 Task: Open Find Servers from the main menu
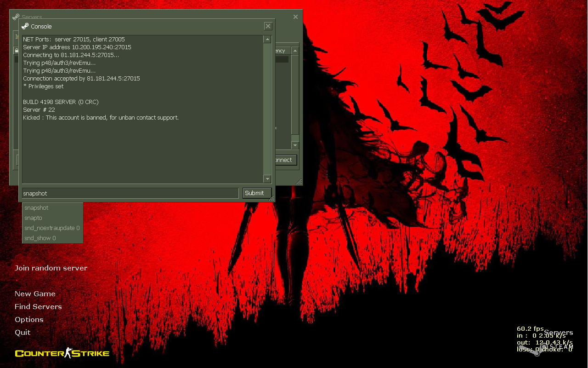(38, 307)
